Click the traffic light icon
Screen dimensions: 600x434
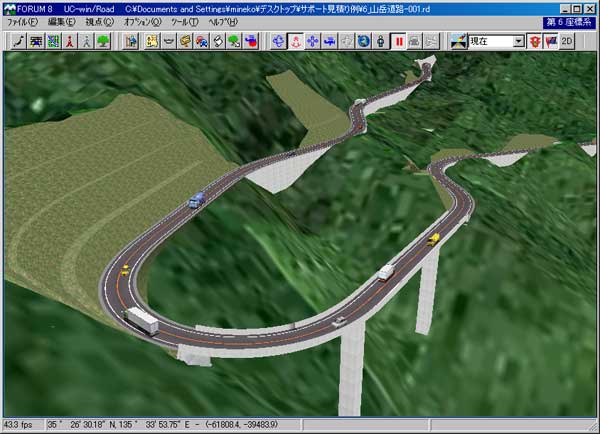pyautogui.click(x=379, y=41)
